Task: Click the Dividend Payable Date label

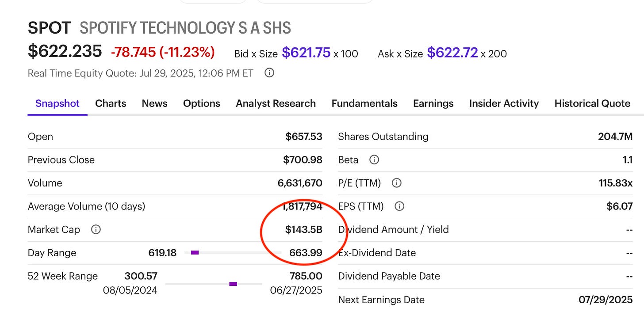Action: tap(389, 276)
